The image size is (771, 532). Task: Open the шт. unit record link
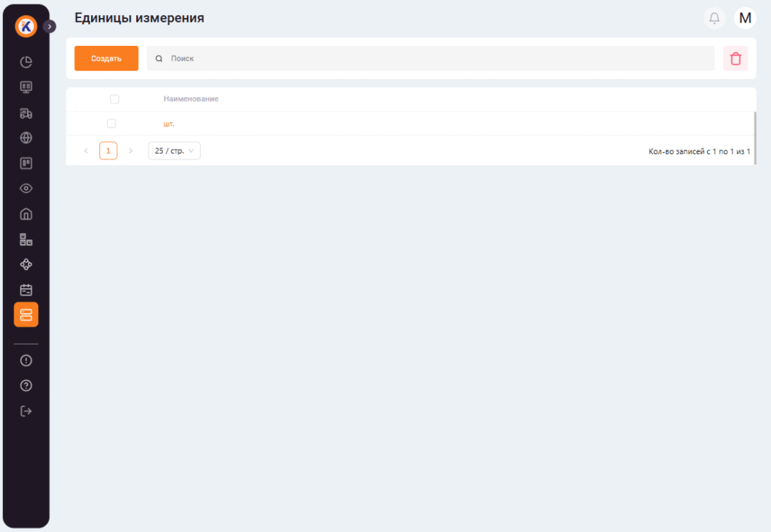pyautogui.click(x=169, y=123)
